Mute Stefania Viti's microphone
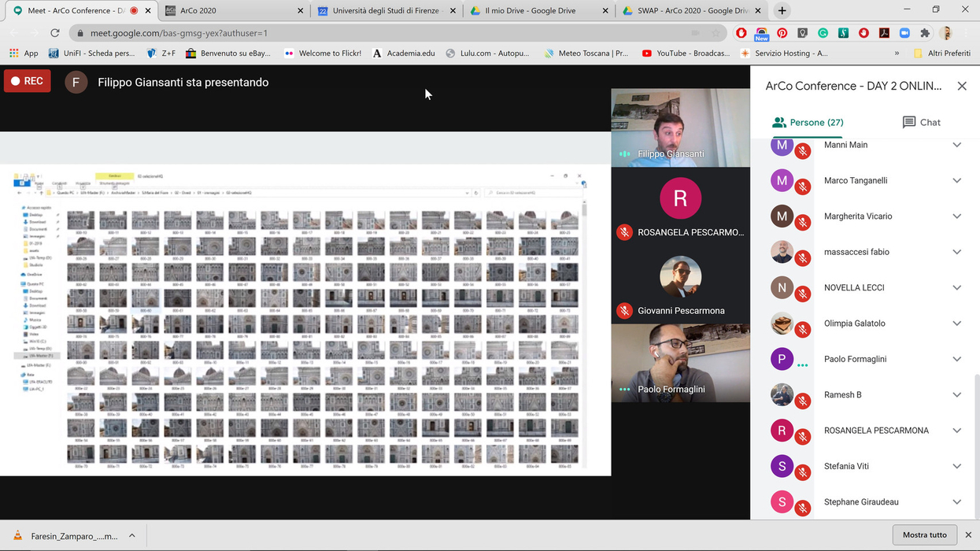The image size is (980, 551). [x=802, y=473]
